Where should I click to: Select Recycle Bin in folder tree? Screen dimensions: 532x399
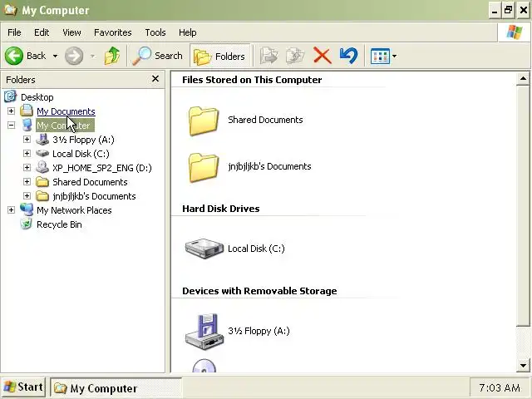[x=59, y=224]
